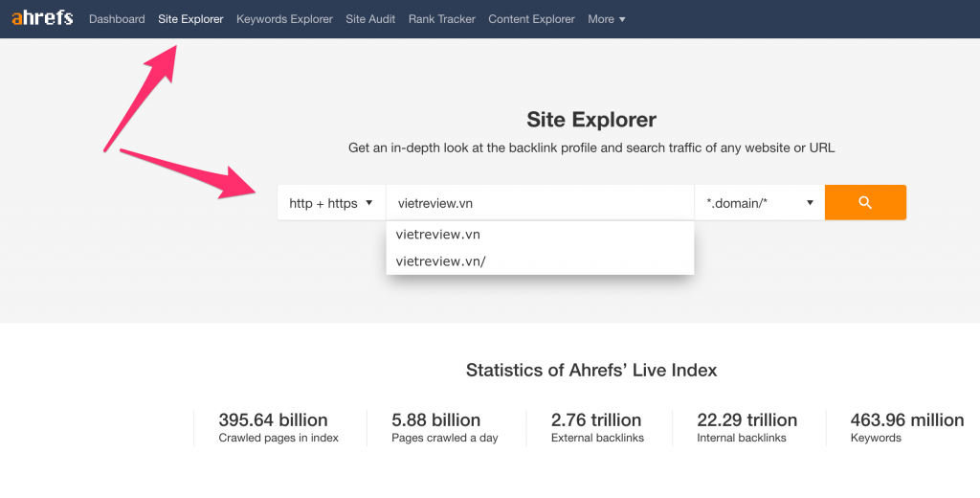Open the *.domain/* mode dropdown
The width and height of the screenshot is (980, 498).
pyautogui.click(x=759, y=203)
